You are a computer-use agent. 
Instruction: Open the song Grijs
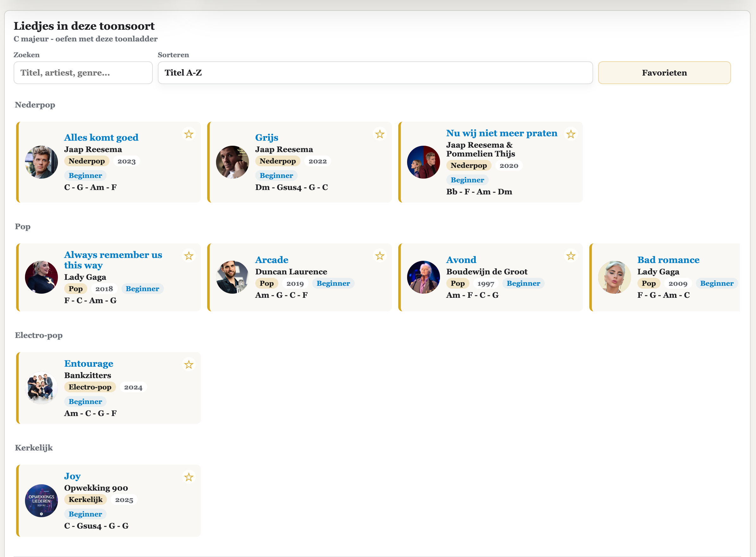click(x=267, y=137)
